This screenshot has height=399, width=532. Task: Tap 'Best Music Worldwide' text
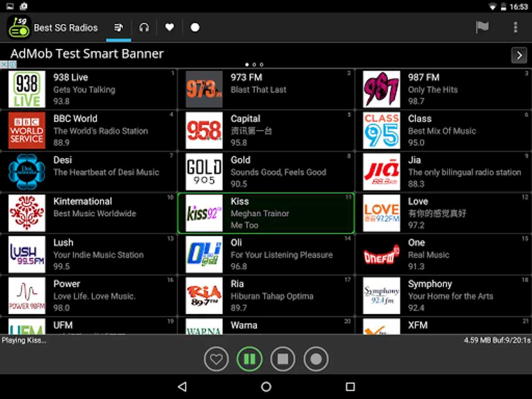94,213
